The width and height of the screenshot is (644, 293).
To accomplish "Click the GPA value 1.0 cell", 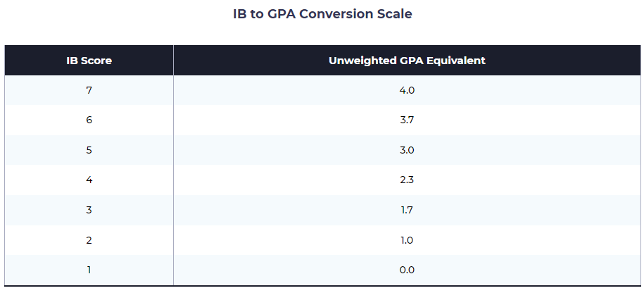I will tap(407, 240).
